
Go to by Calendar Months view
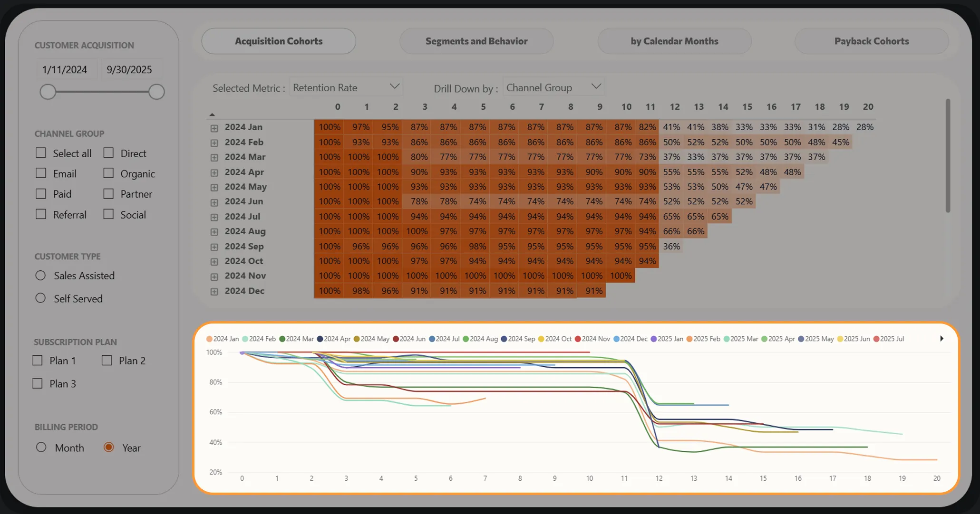(x=674, y=41)
